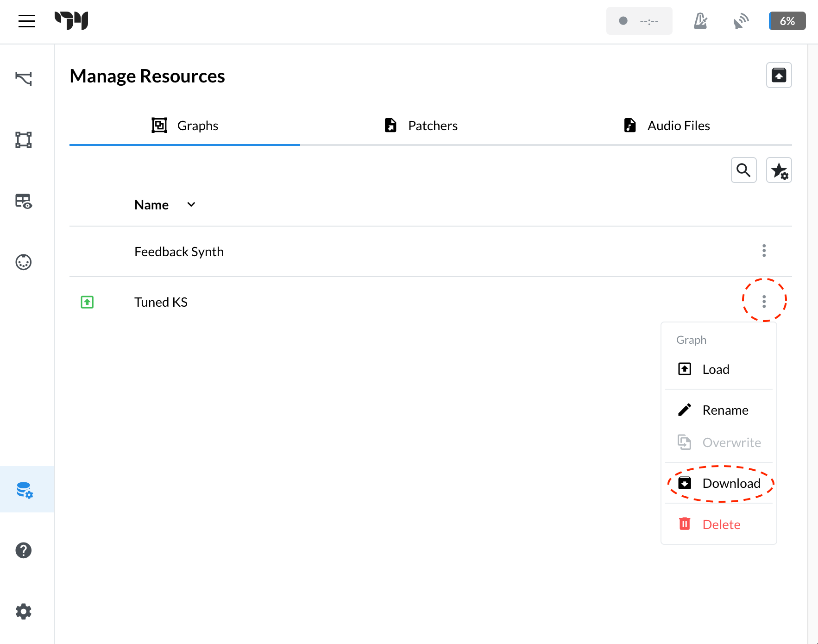Open the settings gear icon
This screenshot has height=644, width=818.
coord(24,612)
